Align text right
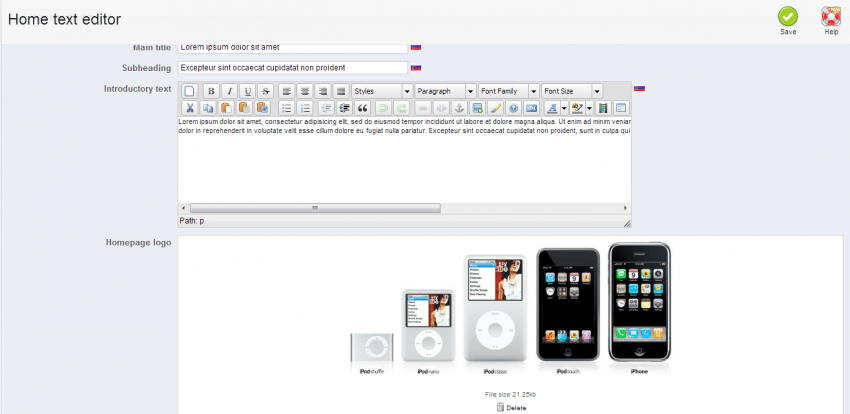The width and height of the screenshot is (850, 414). pyautogui.click(x=323, y=91)
